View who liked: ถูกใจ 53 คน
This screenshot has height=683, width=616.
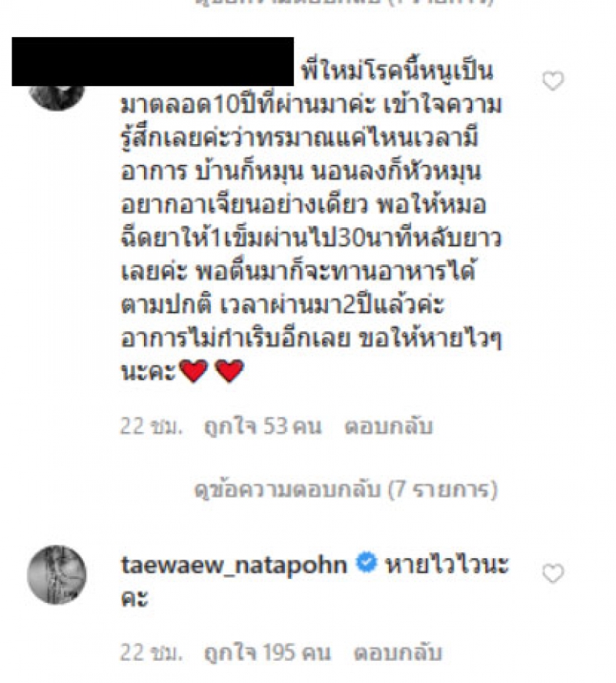tap(263, 427)
